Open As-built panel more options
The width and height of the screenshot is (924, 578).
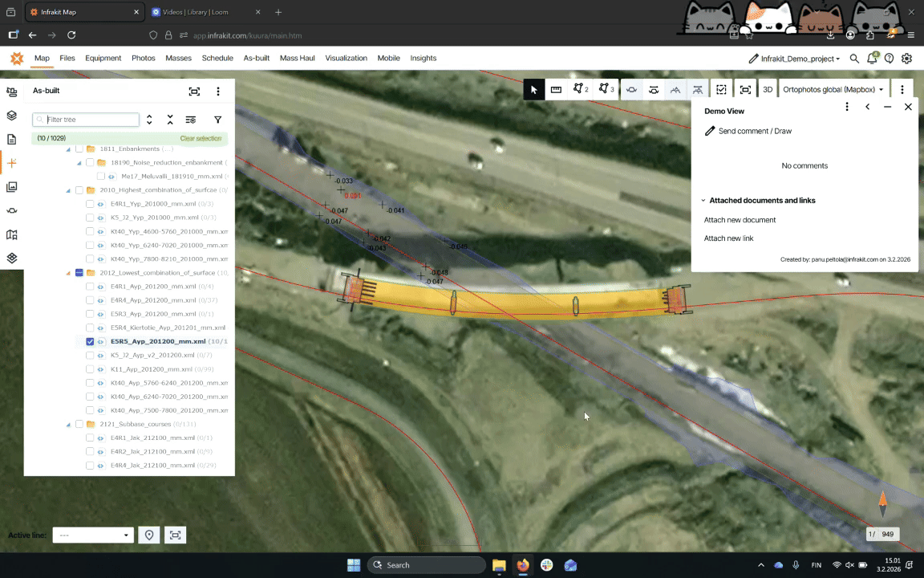tap(218, 92)
